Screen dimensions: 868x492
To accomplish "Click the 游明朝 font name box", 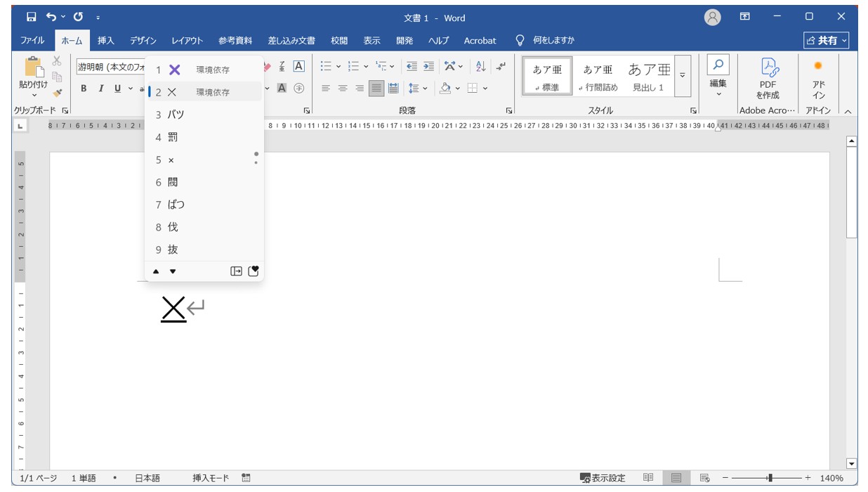I will pos(110,67).
